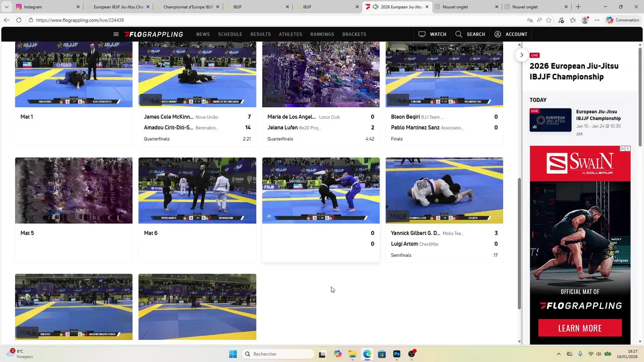Click the FloGrappling logo
This screenshot has height=362, width=644.
154,34
